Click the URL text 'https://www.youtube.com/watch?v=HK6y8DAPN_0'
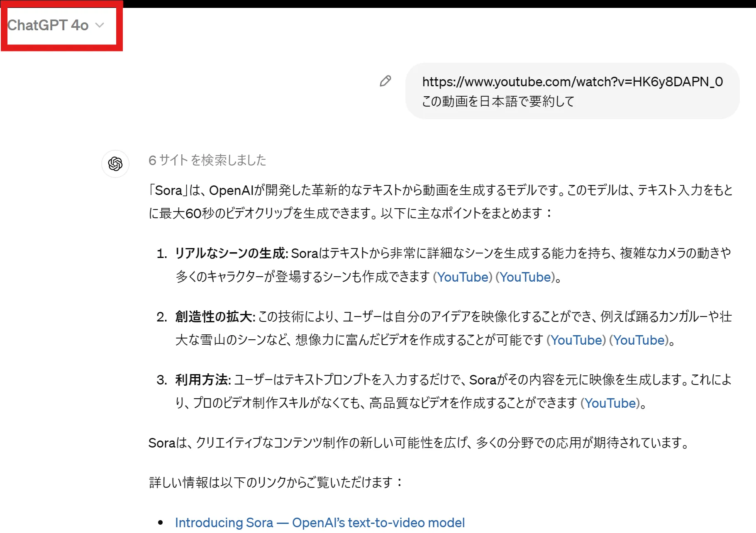Viewport: 756px width, 533px height. [573, 82]
